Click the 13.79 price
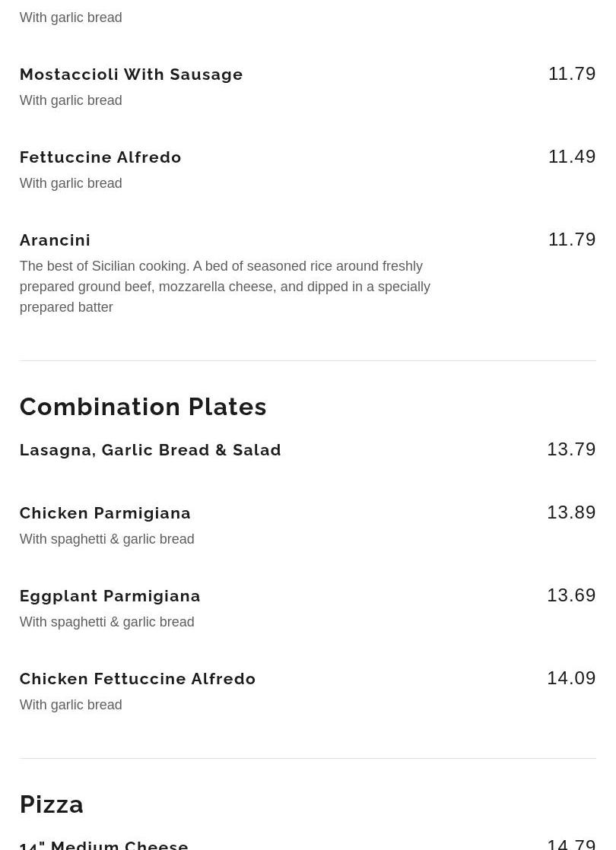This screenshot has height=850, width=616. (x=570, y=449)
